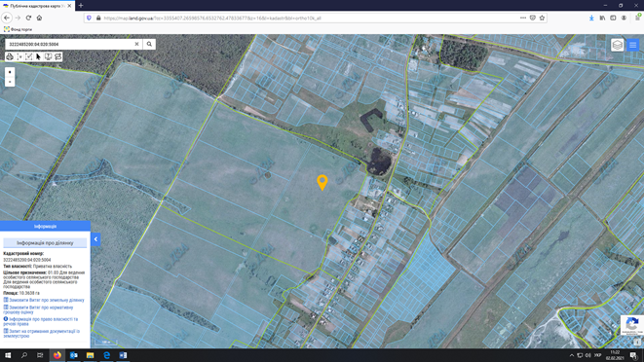Open the map layers panel icon
Viewport: 644px width, 362px height.
coord(618,45)
